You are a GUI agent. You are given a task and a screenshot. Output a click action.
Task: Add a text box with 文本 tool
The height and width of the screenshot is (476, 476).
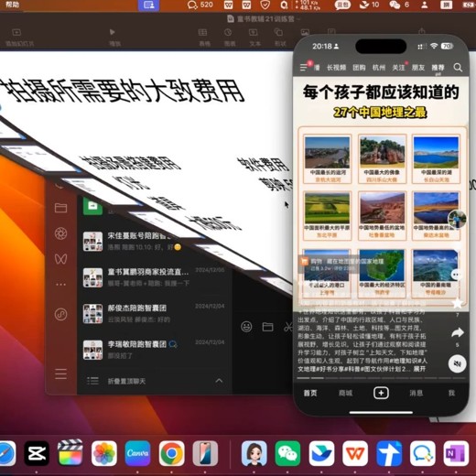click(254, 38)
